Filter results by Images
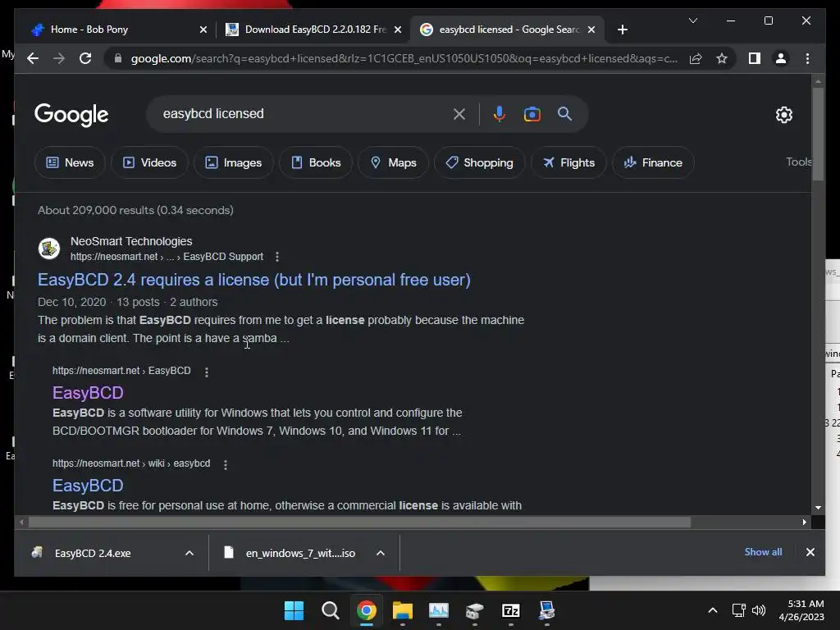This screenshot has width=840, height=630. coord(234,162)
